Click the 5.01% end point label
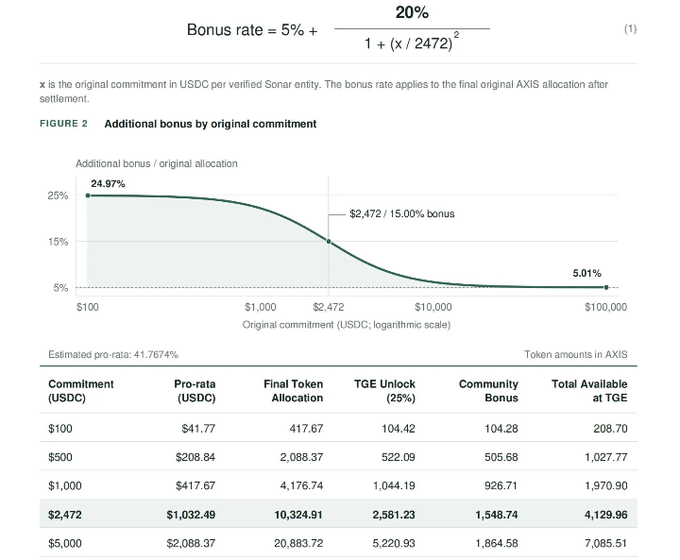 click(x=587, y=273)
